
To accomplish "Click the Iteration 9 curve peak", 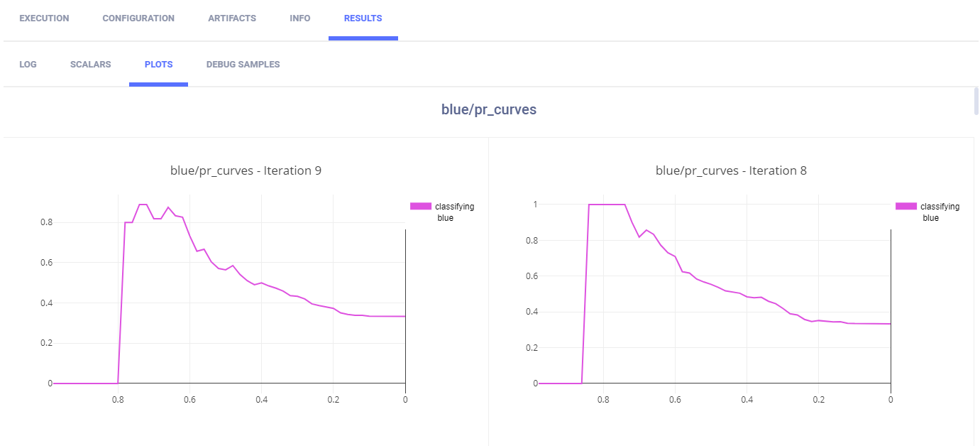I will 143,205.
